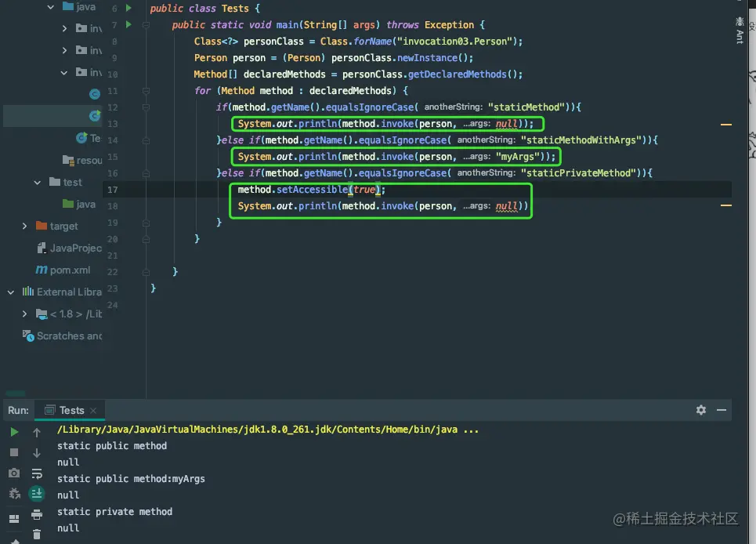Select JavaProject file in project tree

coord(70,248)
